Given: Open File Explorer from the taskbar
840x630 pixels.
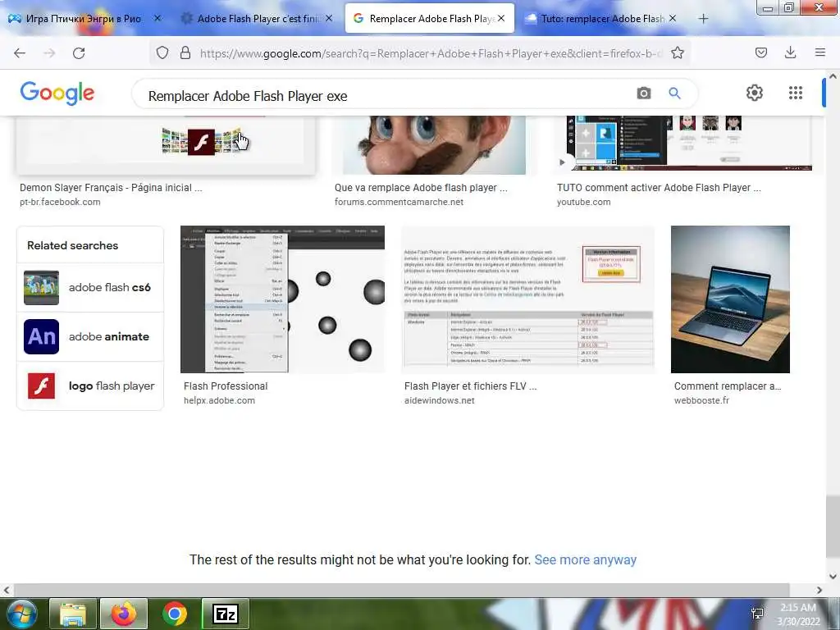Looking at the screenshot, I should [73, 614].
